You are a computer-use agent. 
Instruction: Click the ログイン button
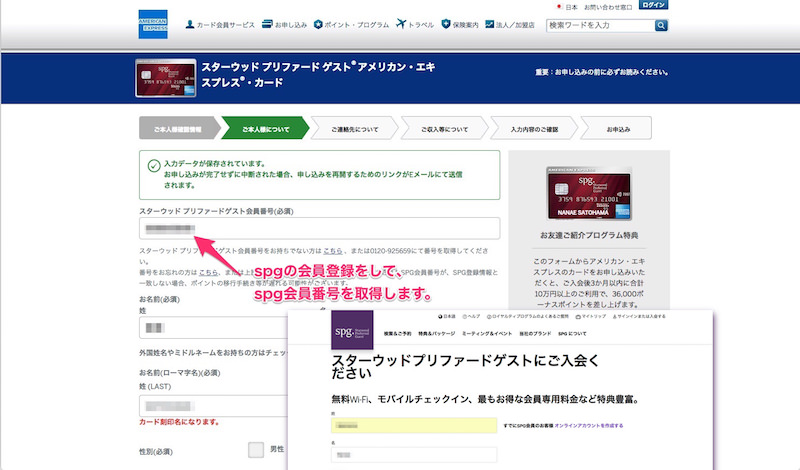[x=653, y=5]
